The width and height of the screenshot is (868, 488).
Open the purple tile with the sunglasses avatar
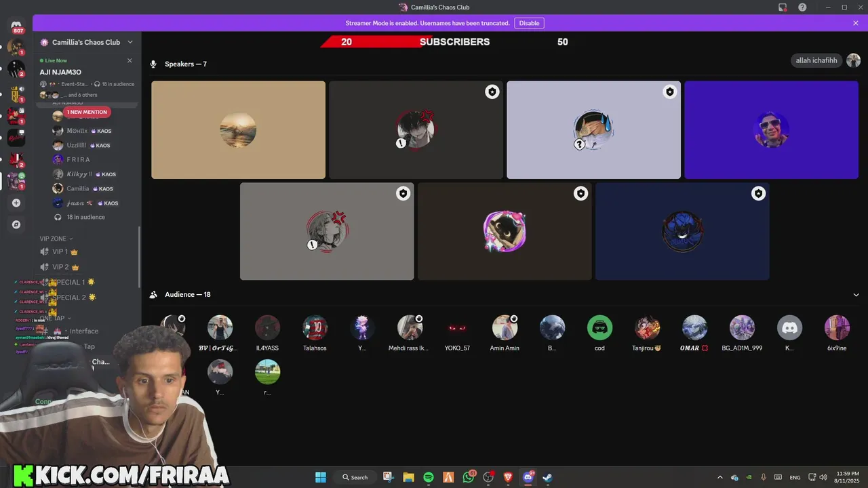point(771,130)
